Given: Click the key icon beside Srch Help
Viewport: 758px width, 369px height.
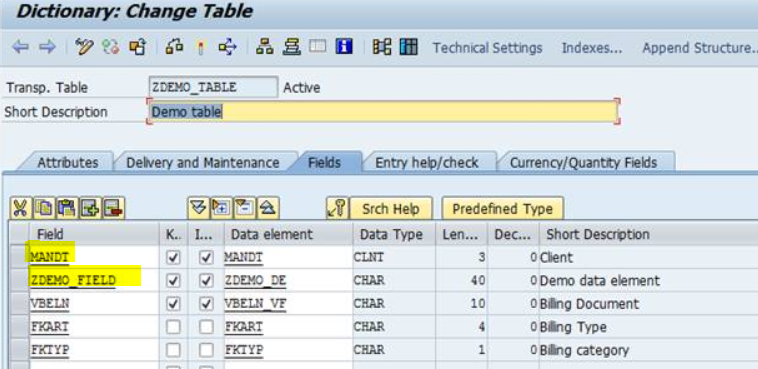Looking at the screenshot, I should click(337, 208).
